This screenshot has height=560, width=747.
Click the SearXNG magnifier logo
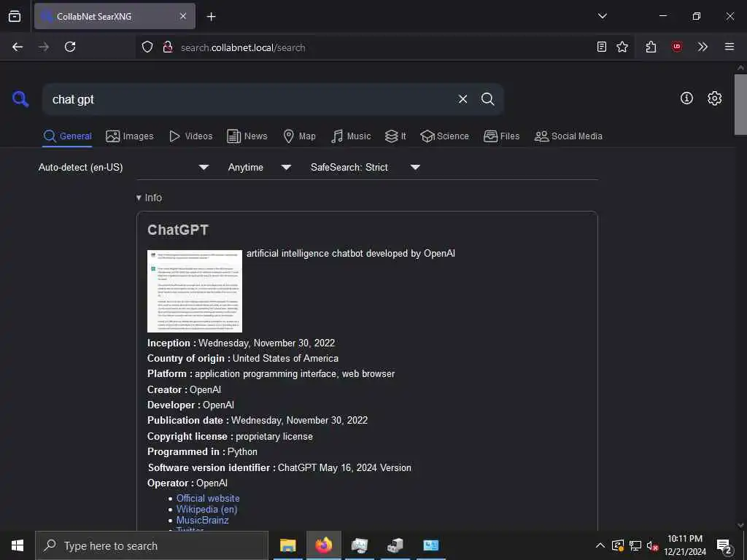[x=20, y=99]
